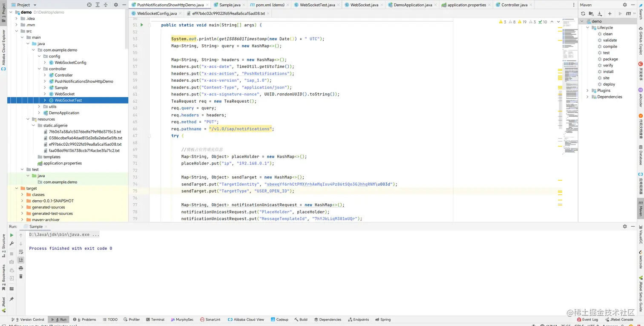The image size is (644, 326).
Task: Collapse Maven Lifecycle node
Action: (588, 28)
